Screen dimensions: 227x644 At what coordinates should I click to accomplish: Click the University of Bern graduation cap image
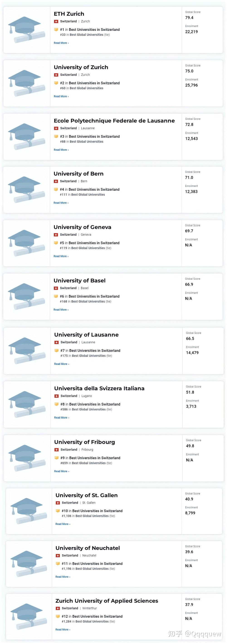(x=27, y=190)
